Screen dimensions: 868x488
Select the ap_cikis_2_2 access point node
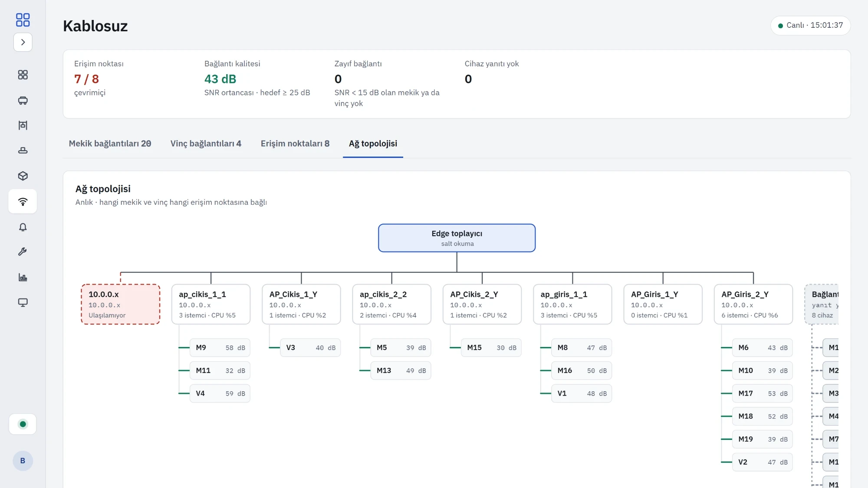pyautogui.click(x=391, y=304)
